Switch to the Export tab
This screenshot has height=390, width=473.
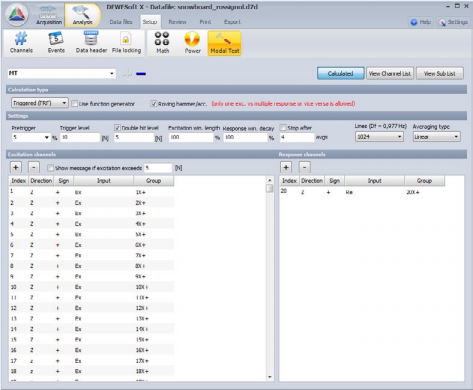pos(232,22)
